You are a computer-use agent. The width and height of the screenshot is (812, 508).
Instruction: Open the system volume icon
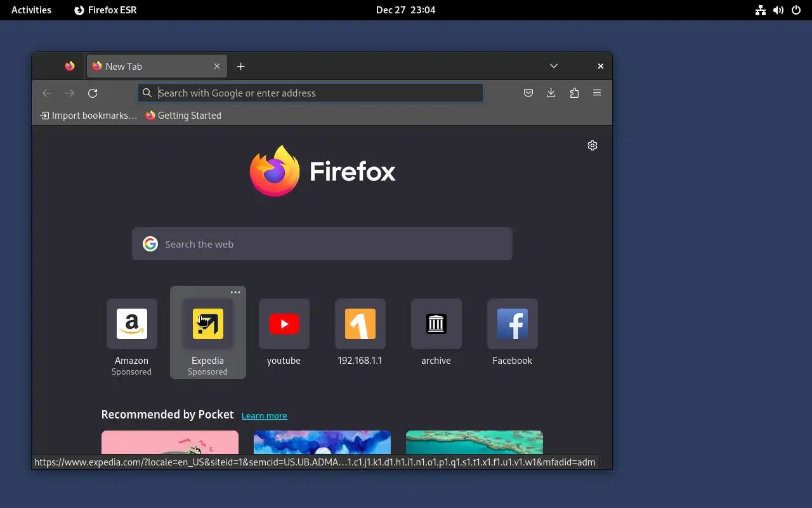pos(778,10)
